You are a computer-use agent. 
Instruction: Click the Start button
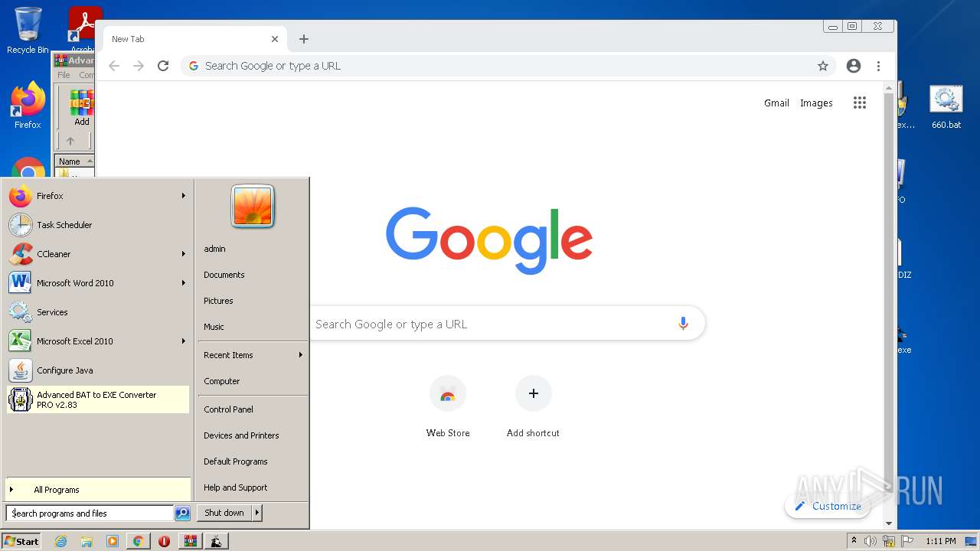pyautogui.click(x=21, y=541)
